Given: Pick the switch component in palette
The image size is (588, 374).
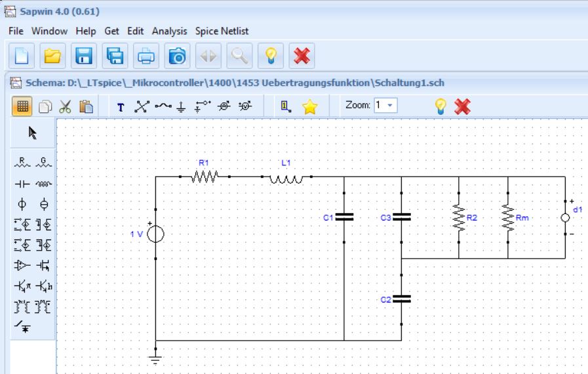Looking at the screenshot, I should click(x=22, y=327).
